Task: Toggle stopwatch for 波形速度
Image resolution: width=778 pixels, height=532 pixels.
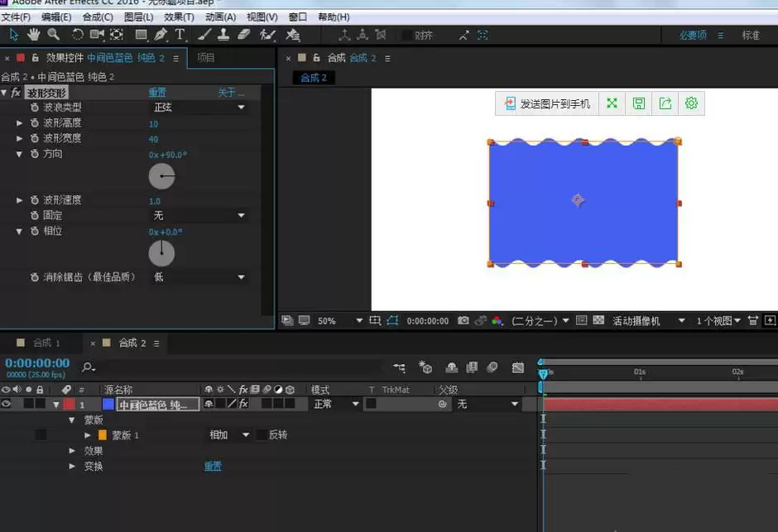Action: click(x=34, y=200)
